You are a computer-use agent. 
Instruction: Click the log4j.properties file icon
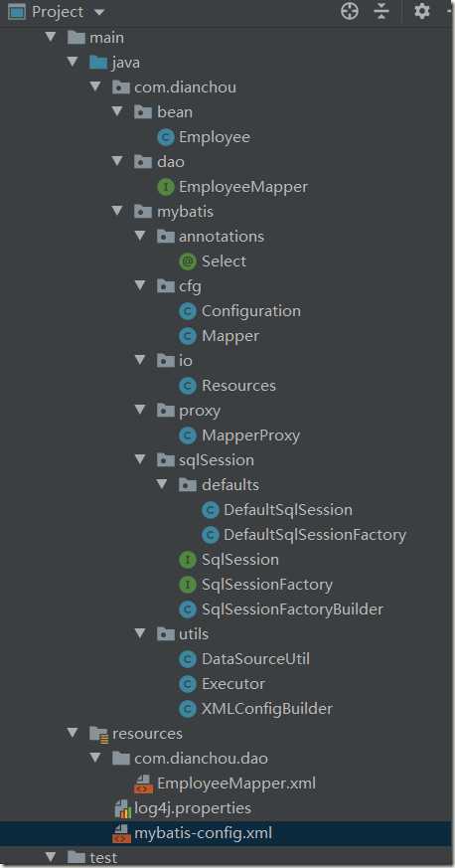tap(122, 808)
